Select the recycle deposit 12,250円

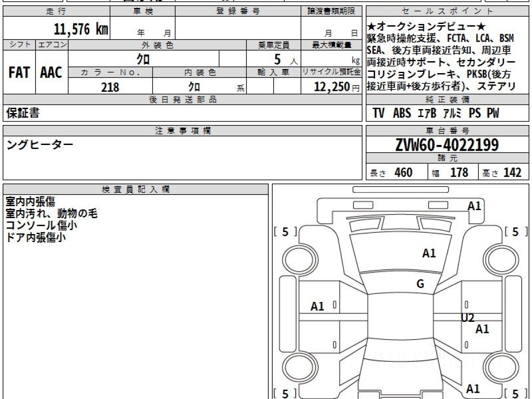pyautogui.click(x=337, y=87)
